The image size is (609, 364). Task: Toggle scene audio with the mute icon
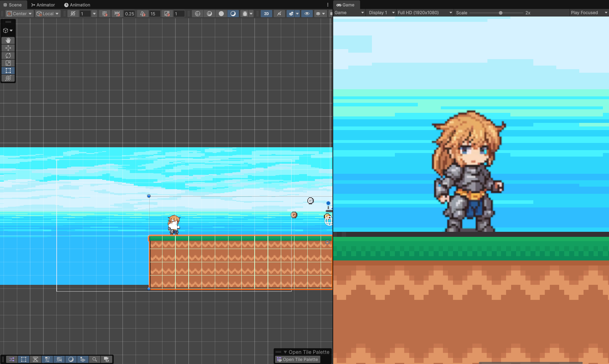[x=279, y=13]
